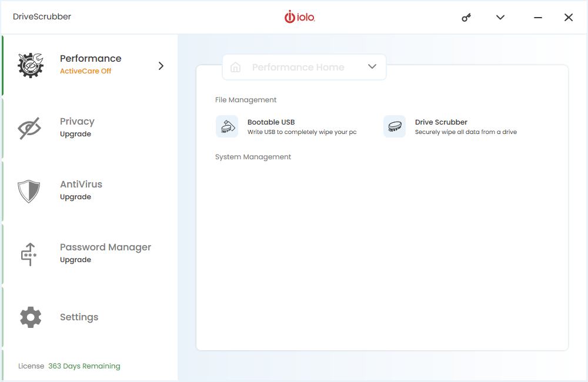Open the Performance Home dropdown
The image size is (588, 382).
click(x=304, y=67)
